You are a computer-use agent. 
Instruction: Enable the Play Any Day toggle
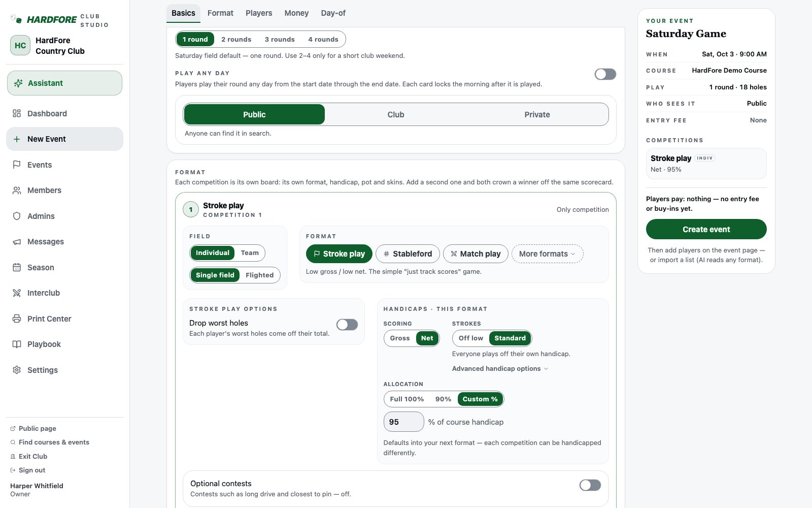coord(605,74)
